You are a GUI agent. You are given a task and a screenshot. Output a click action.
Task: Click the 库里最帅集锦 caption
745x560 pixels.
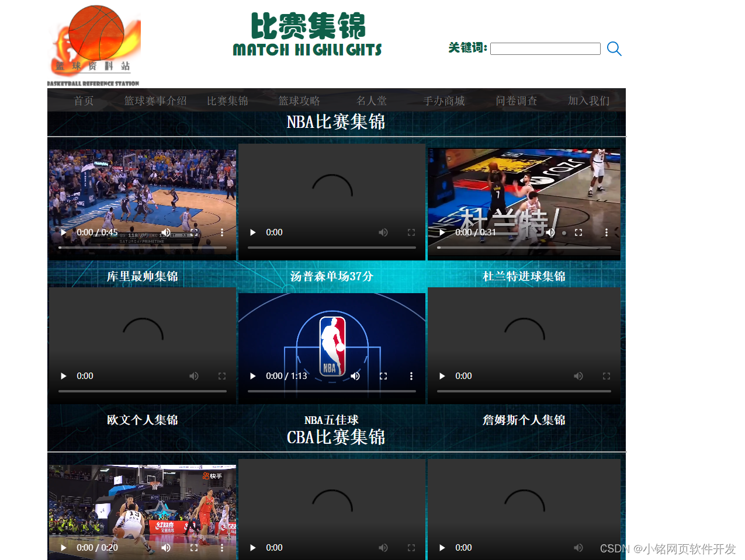(143, 276)
